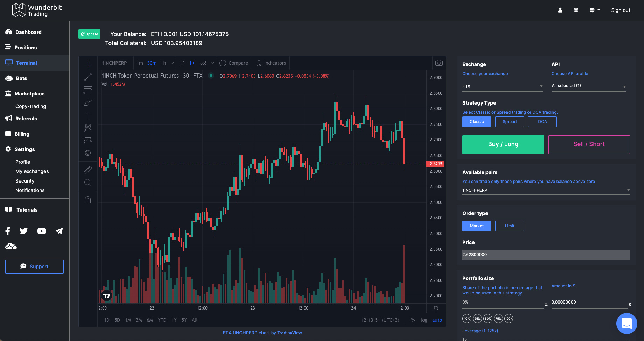Open the FTX exchange dropdown
The image size is (644, 341).
click(x=503, y=86)
